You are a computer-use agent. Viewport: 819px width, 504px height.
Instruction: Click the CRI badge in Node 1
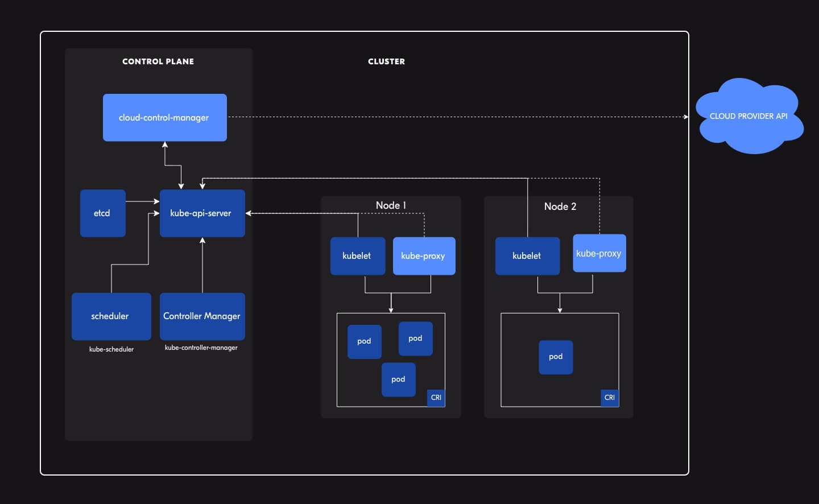pyautogui.click(x=436, y=398)
